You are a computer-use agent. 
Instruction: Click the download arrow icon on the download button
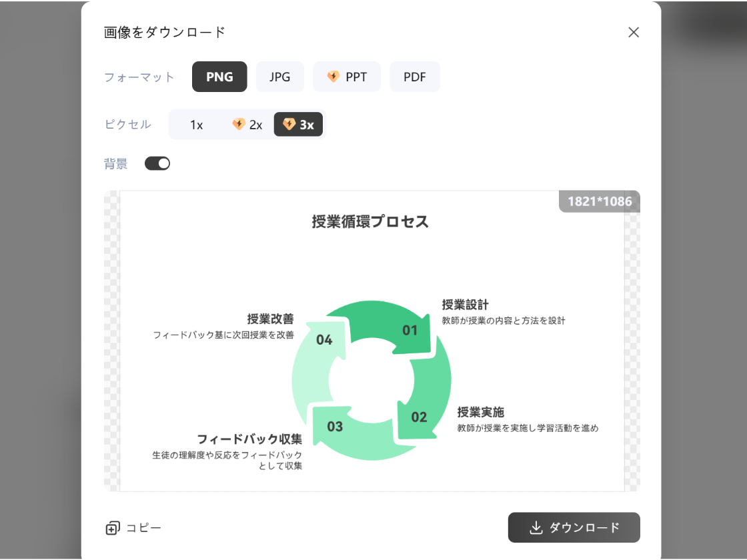[536, 527]
